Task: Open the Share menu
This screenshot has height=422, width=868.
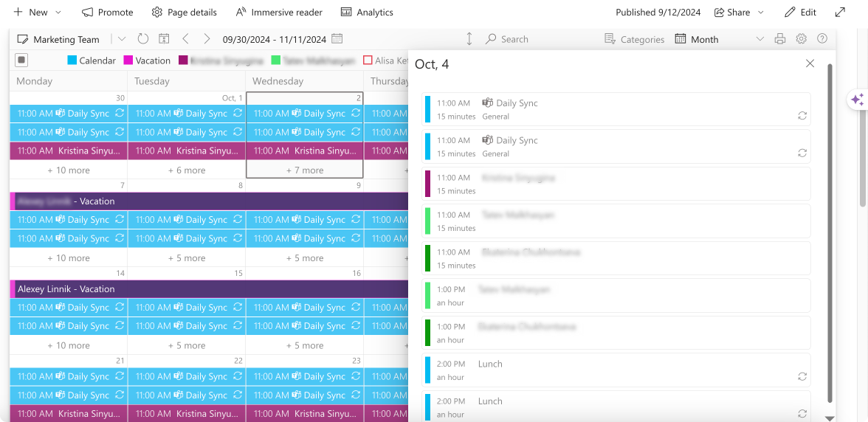Action: [738, 12]
